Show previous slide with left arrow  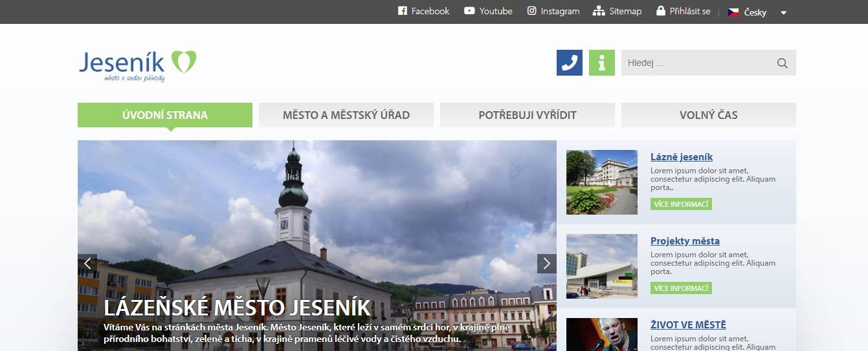tap(87, 264)
